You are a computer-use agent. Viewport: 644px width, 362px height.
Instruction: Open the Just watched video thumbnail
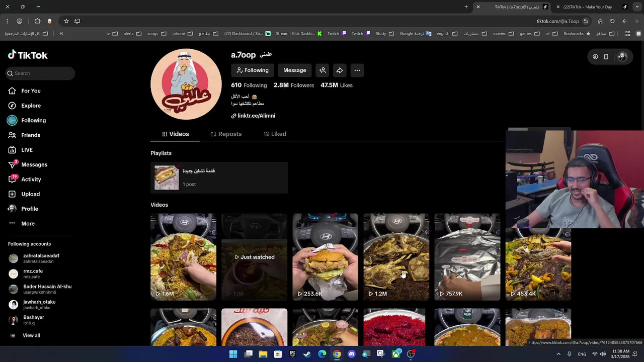pyautogui.click(x=254, y=257)
